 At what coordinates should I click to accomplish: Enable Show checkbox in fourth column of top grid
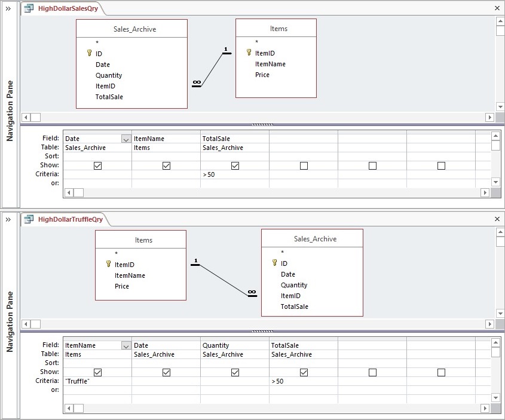tap(304, 165)
